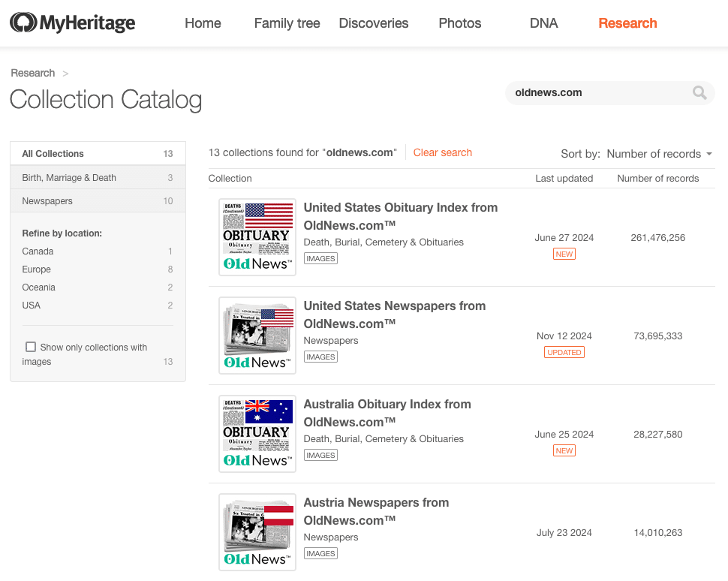728x581 pixels.
Task: Click NEW badge for United States Obituary Index
Action: point(564,254)
